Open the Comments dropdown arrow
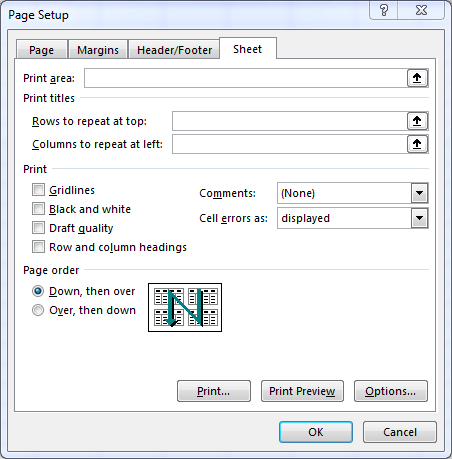The image size is (452, 459). click(x=419, y=193)
